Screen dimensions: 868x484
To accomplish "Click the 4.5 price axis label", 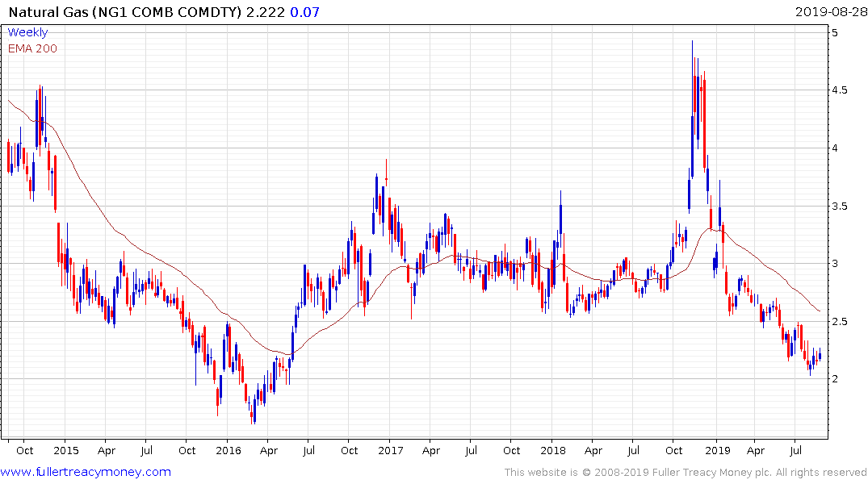I will coord(839,90).
